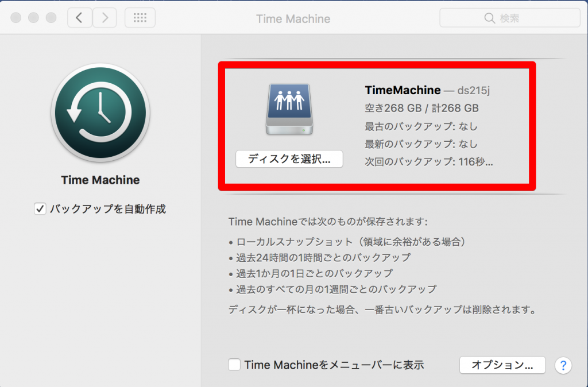Click the TimeMachine network disk icon

click(289, 109)
